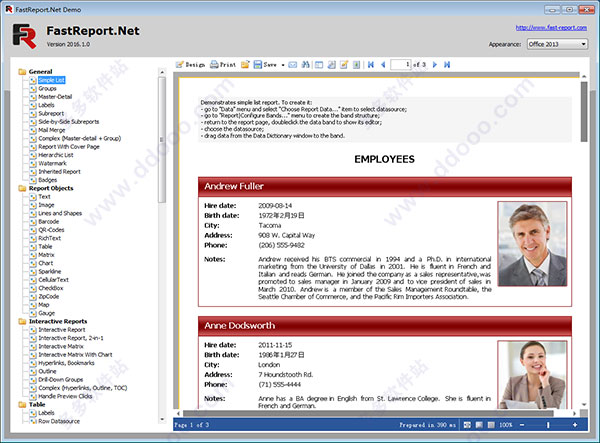Select Side-by-Side Subreports item
The width and height of the screenshot is (600, 443).
tap(68, 122)
